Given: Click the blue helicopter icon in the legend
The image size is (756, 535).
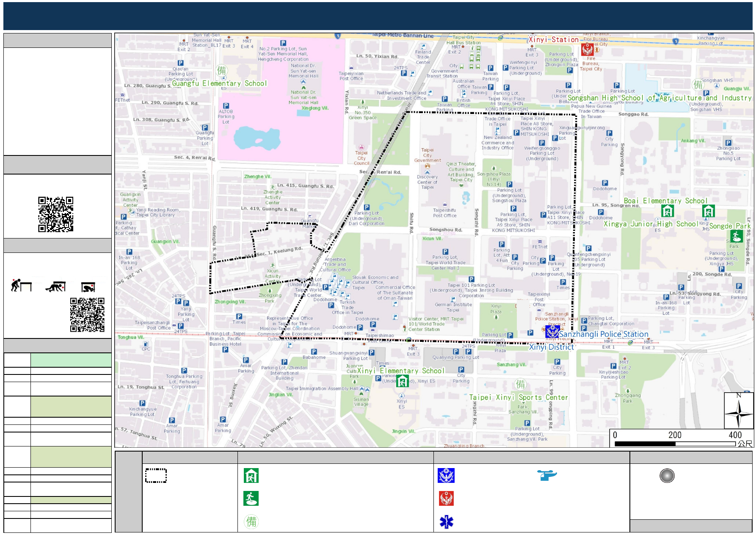Looking at the screenshot, I should [547, 475].
